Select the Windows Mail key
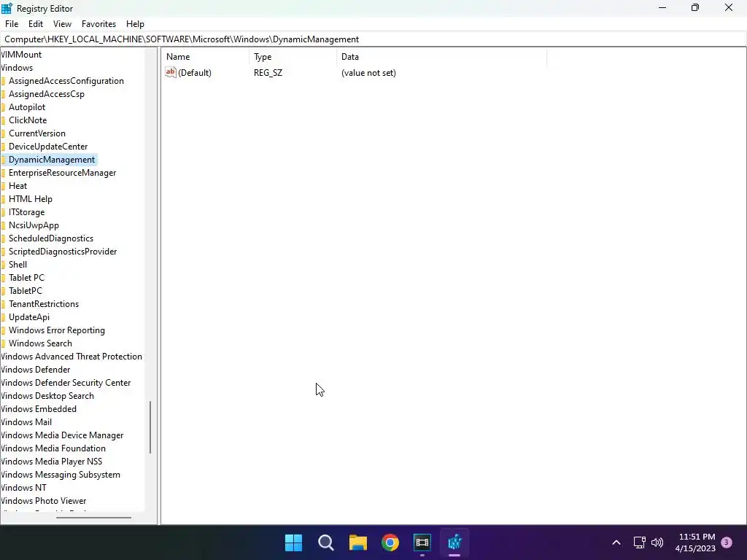This screenshot has width=747, height=560. point(26,421)
